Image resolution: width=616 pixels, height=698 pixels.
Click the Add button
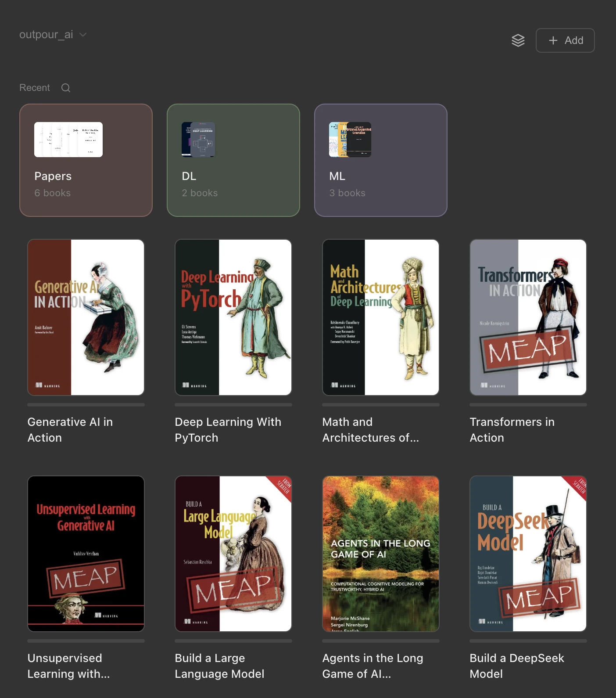tap(565, 40)
